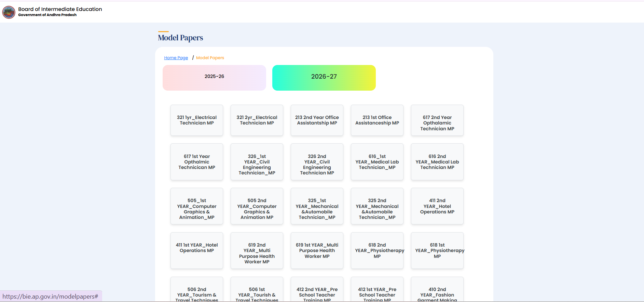Open 506 1st YEAR_Tourism & Travel Techniques card
Image resolution: width=644 pixels, height=302 pixels.
click(x=257, y=289)
